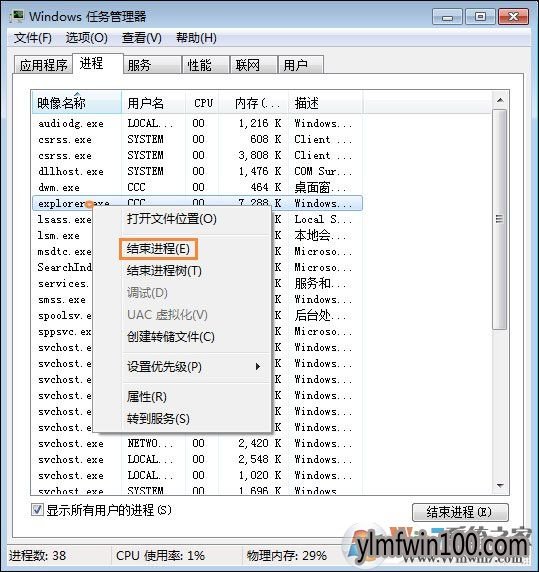Click the scrollbar down arrow
This screenshot has width=539, height=572.
click(x=500, y=486)
